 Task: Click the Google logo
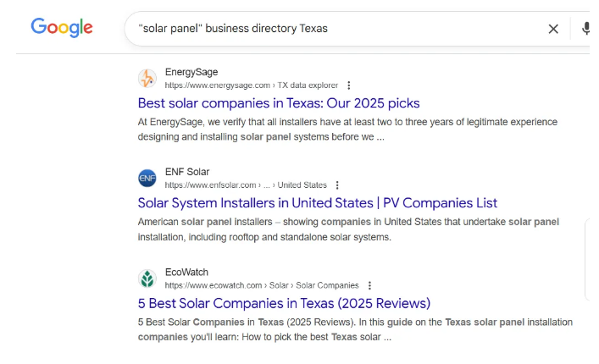pos(62,28)
